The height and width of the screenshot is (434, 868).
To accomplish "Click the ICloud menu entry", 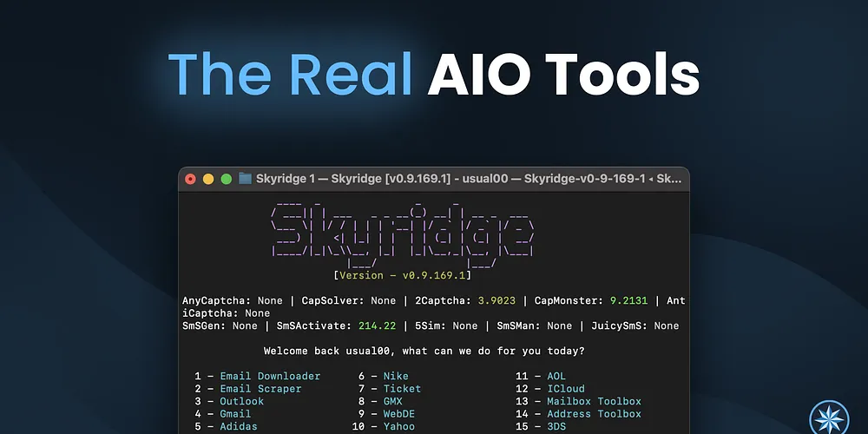I will click(x=565, y=389).
